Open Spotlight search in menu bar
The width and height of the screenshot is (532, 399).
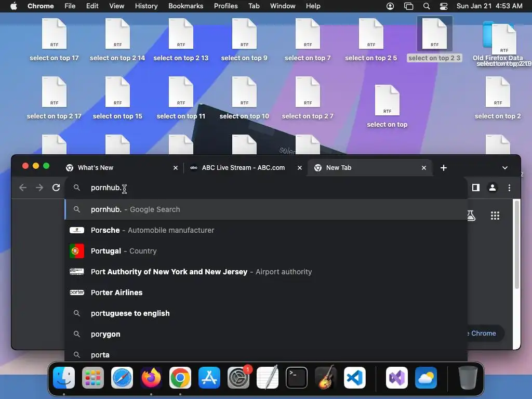click(x=427, y=6)
